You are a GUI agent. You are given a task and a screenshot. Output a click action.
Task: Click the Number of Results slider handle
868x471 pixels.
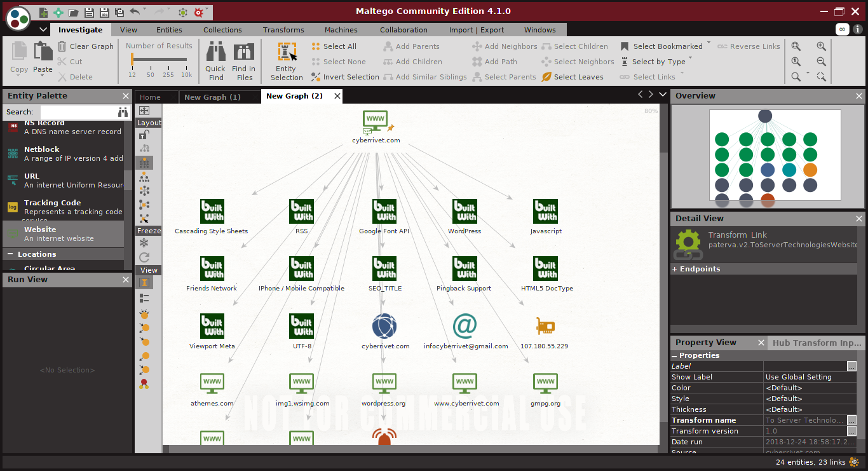pyautogui.click(x=132, y=59)
